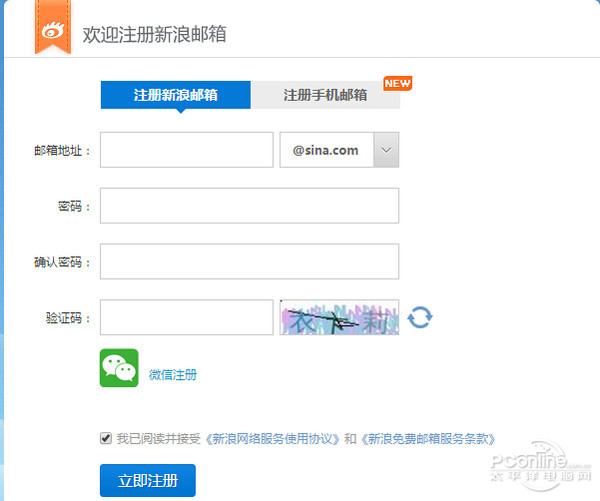Image resolution: width=600 pixels, height=501 pixels.
Task: Click the 验证码： label
Action: tap(68, 318)
